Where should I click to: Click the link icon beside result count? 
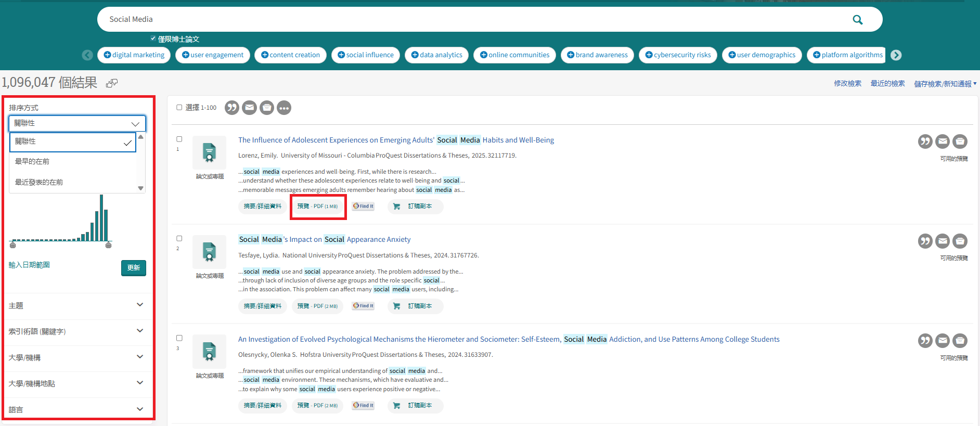[x=112, y=83]
